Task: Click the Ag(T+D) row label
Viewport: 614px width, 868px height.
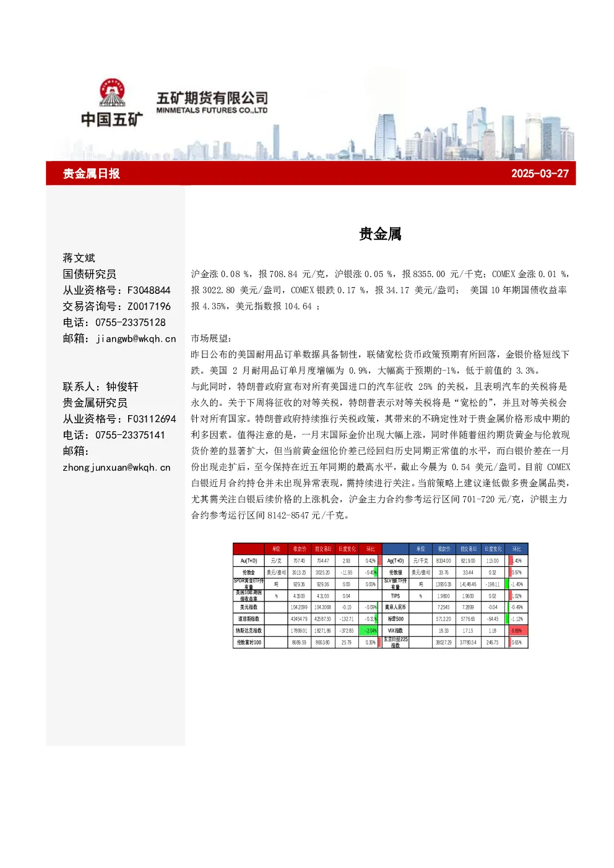Action: 396,561
